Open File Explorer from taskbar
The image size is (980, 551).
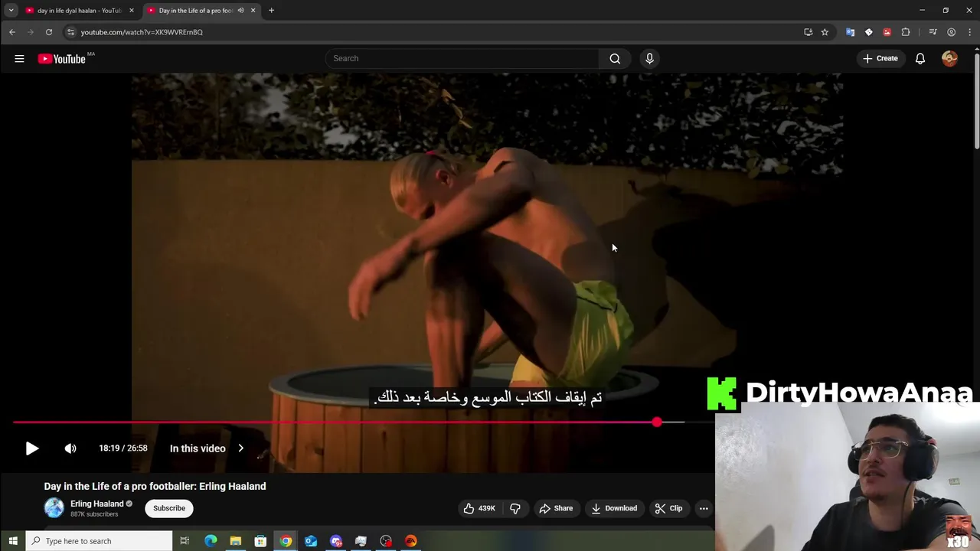pyautogui.click(x=236, y=541)
